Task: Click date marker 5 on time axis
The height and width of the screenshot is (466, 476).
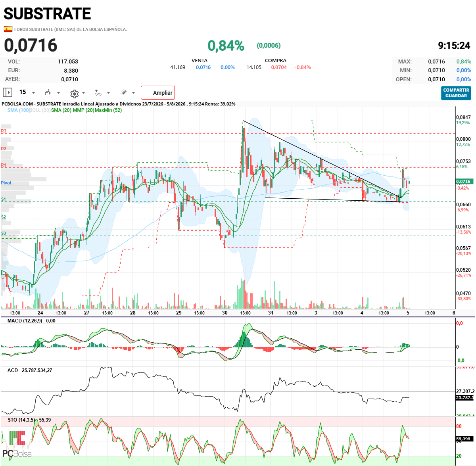Action: tap(408, 313)
